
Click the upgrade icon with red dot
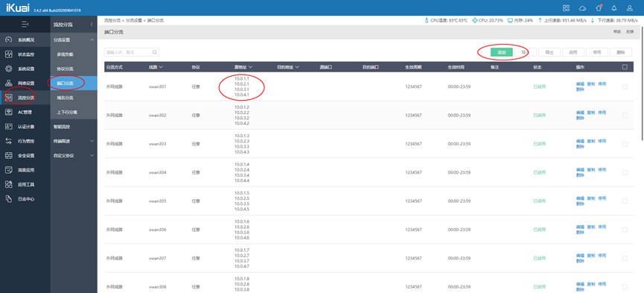pyautogui.click(x=599, y=7)
